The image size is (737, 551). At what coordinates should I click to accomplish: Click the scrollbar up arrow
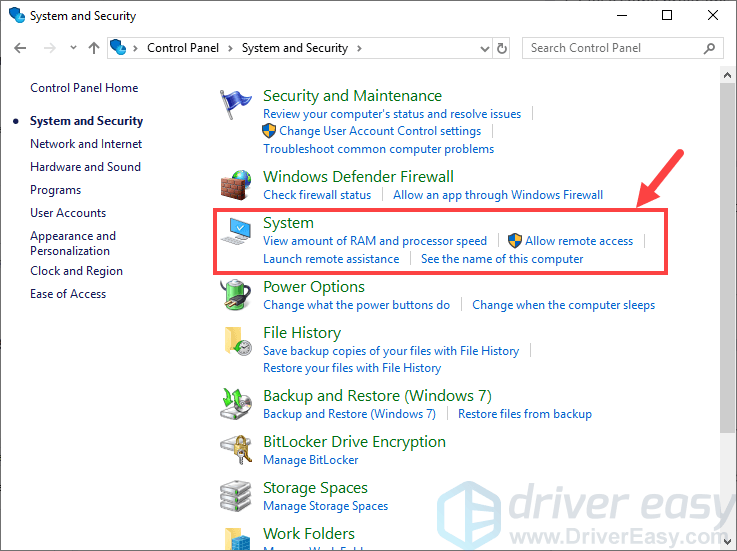tap(727, 75)
